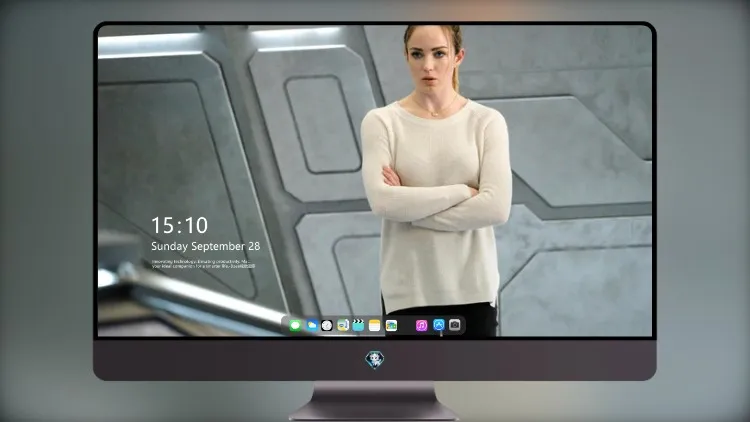750x422 pixels.
Task: Open the Weather app in dock
Action: tap(311, 325)
